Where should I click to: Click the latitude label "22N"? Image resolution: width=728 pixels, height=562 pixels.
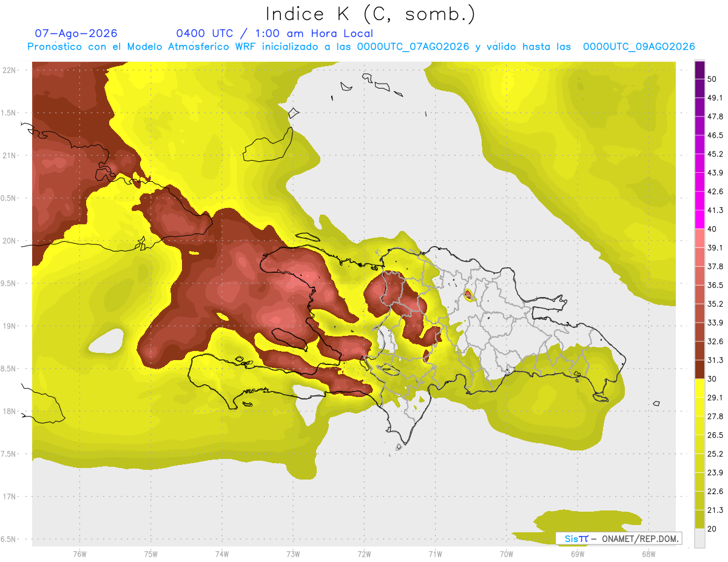coord(10,70)
